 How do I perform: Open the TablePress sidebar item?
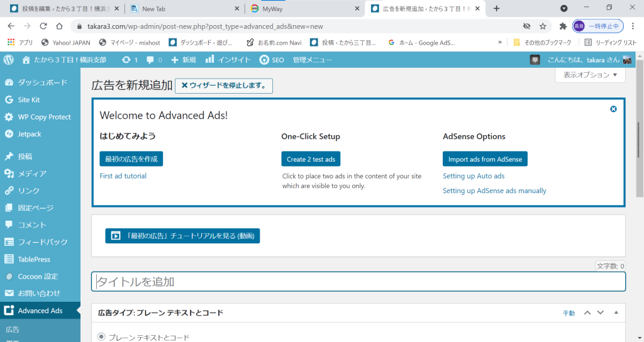(x=34, y=259)
